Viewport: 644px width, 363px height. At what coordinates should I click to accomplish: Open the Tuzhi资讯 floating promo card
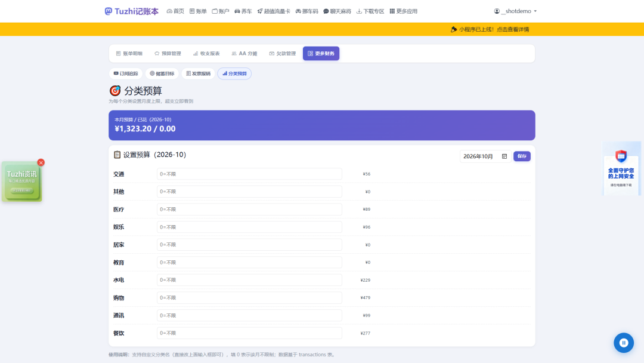[22, 181]
